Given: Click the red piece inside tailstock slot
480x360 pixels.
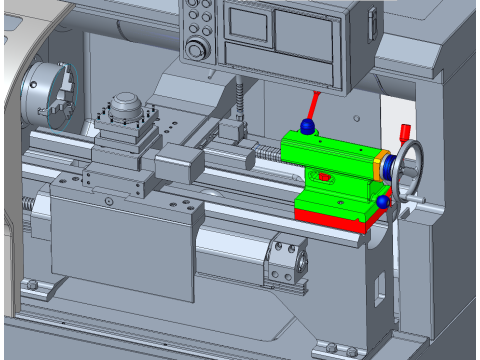Looking at the screenshot, I should click(x=323, y=177).
